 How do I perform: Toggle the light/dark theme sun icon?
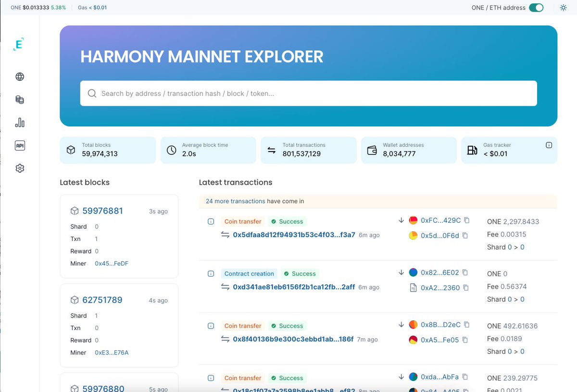click(564, 8)
